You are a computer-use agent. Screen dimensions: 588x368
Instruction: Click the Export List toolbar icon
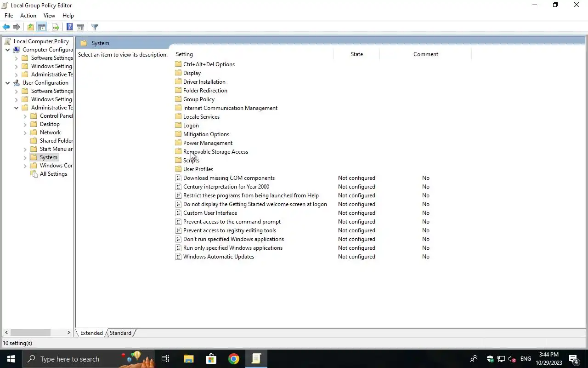point(55,27)
